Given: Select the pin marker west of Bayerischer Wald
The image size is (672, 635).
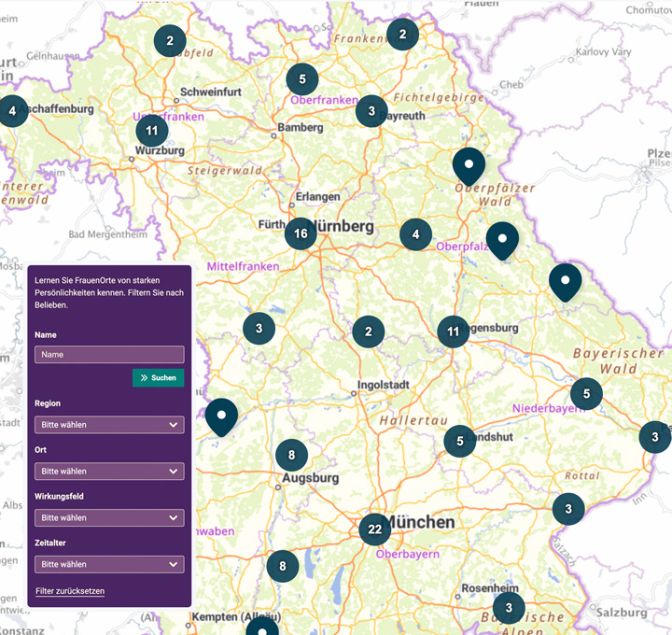Looking at the screenshot, I should click(566, 283).
